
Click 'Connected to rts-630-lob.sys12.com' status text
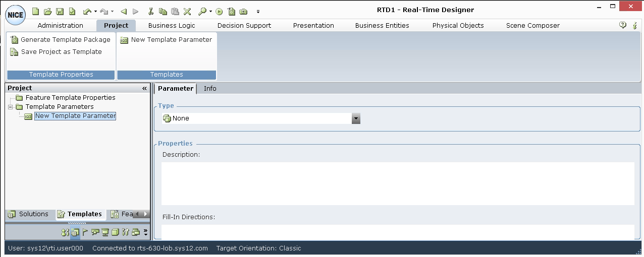[x=150, y=248]
